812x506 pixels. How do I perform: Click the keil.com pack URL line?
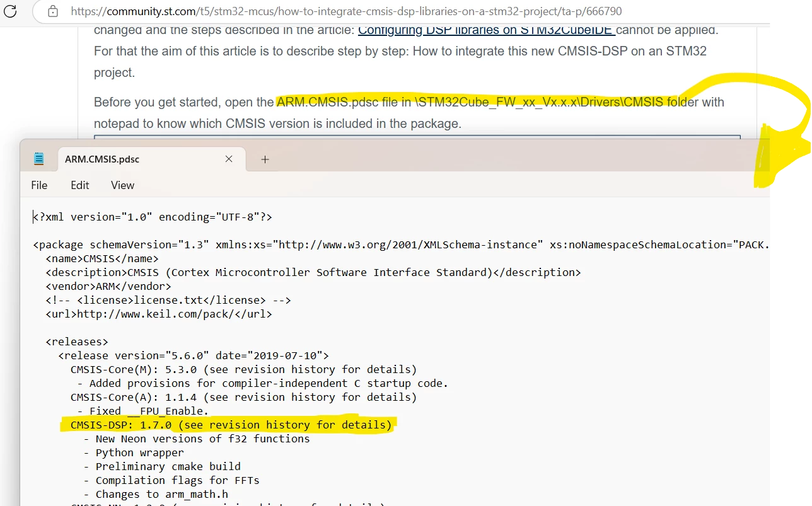pos(159,314)
